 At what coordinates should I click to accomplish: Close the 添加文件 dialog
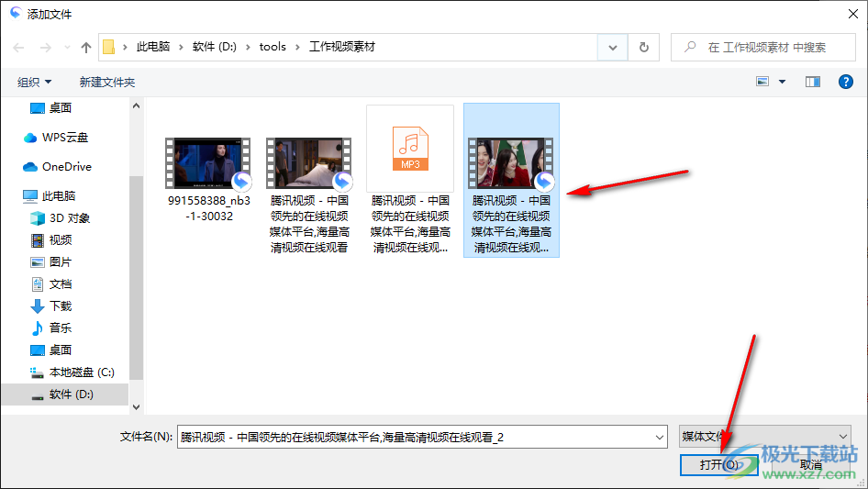coord(853,14)
